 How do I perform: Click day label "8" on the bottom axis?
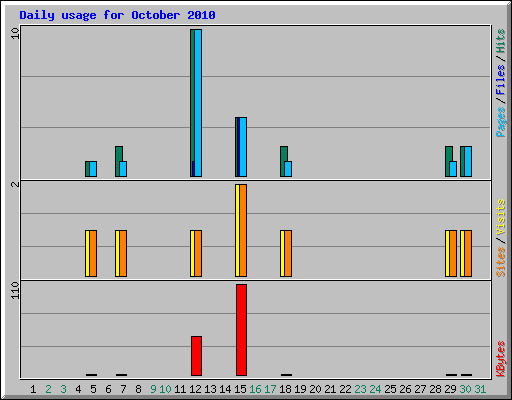138,389
